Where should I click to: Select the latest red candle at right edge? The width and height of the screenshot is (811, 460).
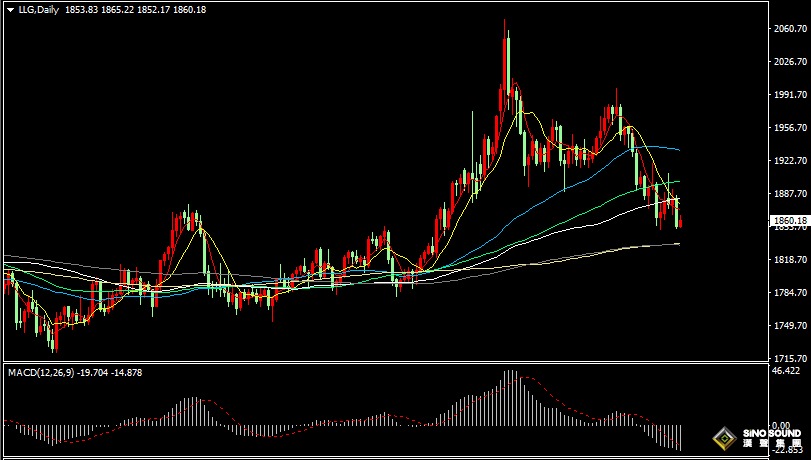coord(681,221)
